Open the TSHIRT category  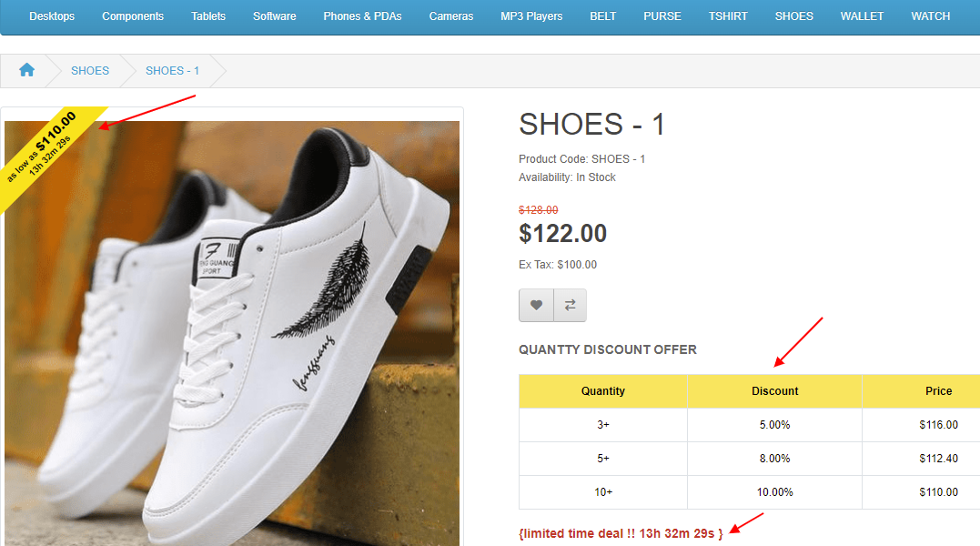tap(728, 16)
